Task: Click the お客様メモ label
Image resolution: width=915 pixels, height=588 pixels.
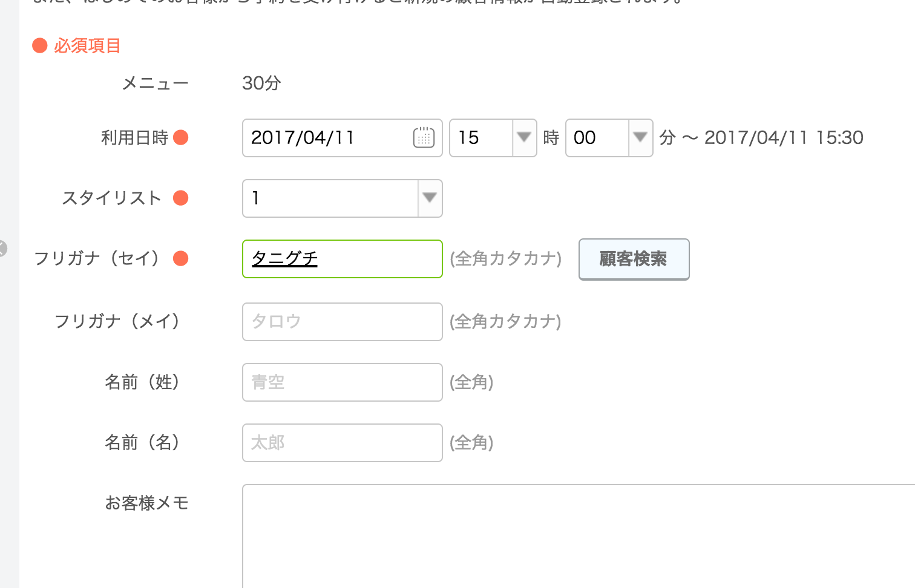Action: [x=146, y=503]
